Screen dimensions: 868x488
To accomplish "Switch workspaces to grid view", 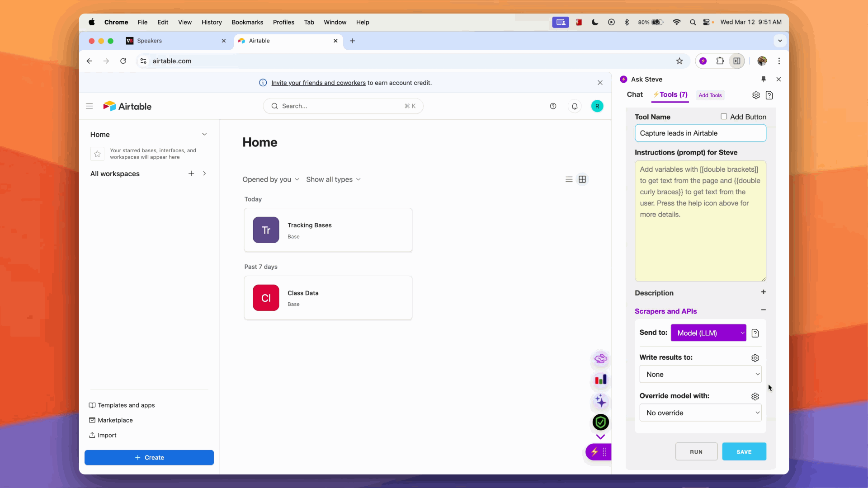I will tap(582, 179).
